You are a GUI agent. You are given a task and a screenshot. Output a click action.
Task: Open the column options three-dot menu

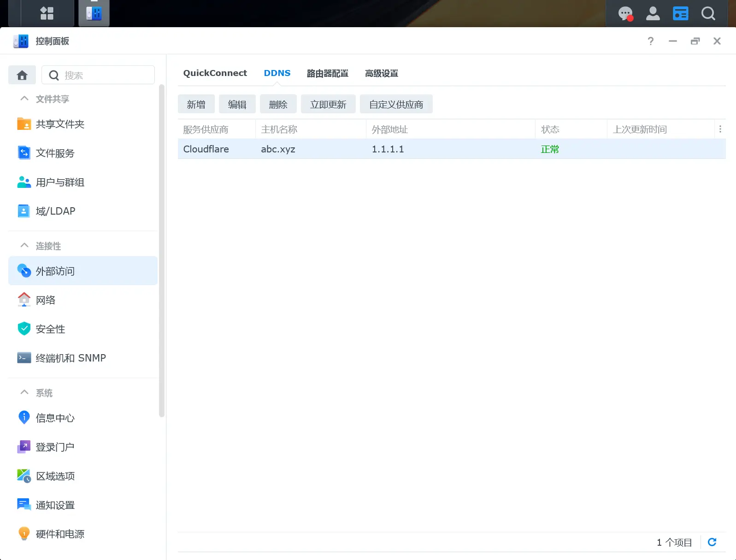(720, 129)
